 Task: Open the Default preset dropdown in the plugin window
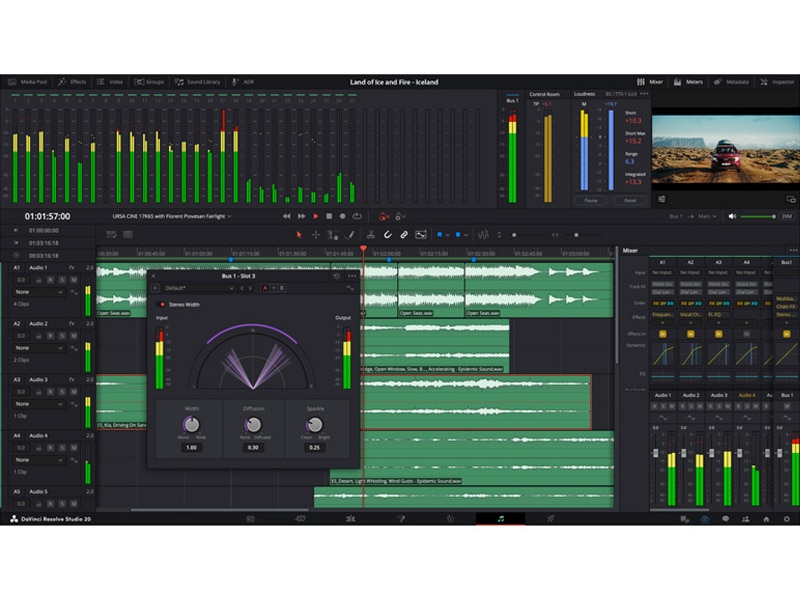tap(200, 288)
